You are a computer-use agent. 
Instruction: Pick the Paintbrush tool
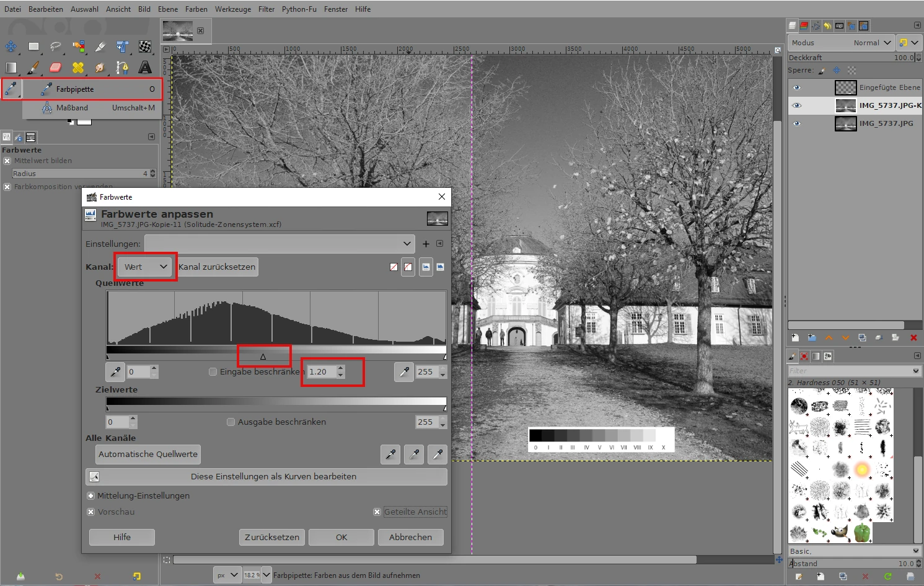33,68
